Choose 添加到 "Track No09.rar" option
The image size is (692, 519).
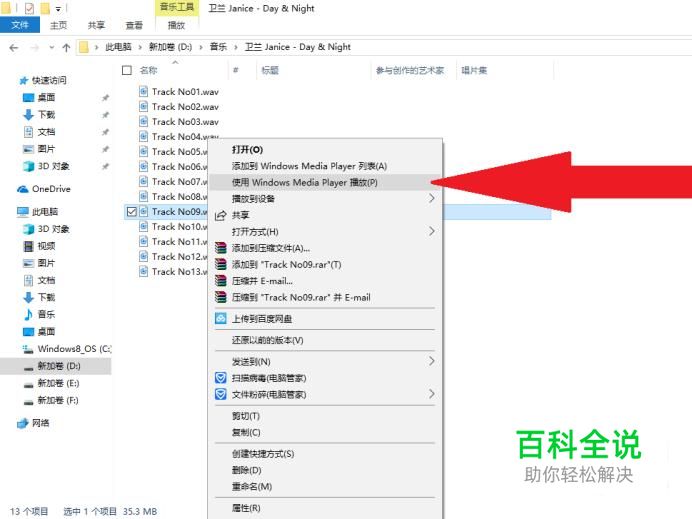click(325, 264)
